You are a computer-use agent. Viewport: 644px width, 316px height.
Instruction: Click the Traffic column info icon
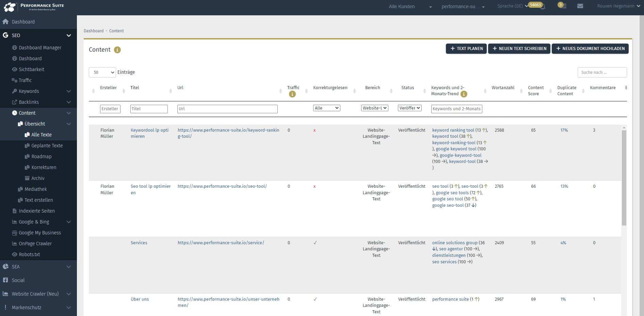[292, 94]
